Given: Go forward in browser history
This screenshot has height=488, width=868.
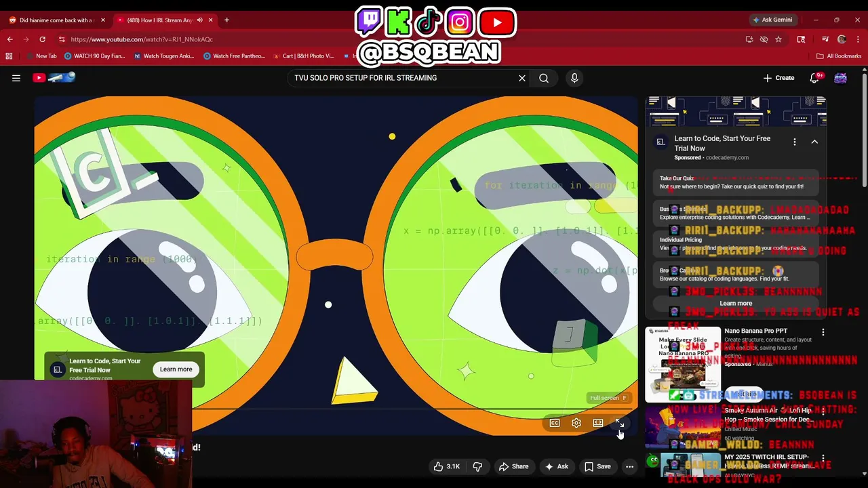Looking at the screenshot, I should [26, 39].
